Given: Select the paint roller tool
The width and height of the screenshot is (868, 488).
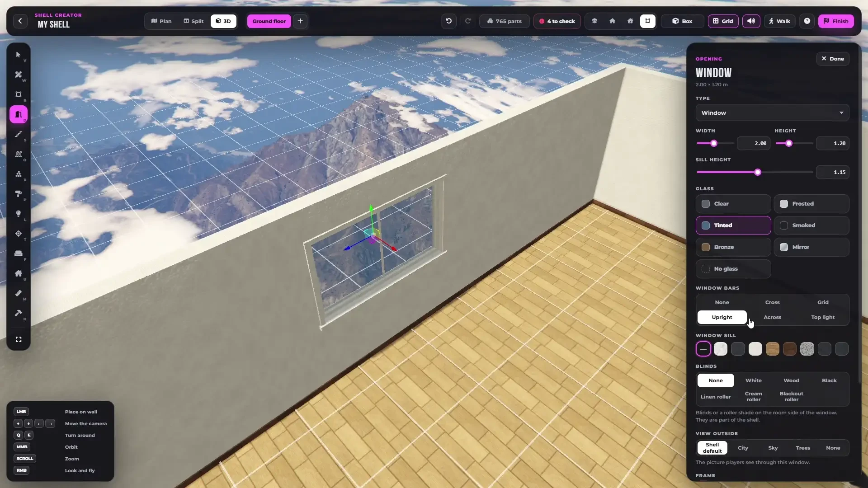Looking at the screenshot, I should click(x=19, y=194).
